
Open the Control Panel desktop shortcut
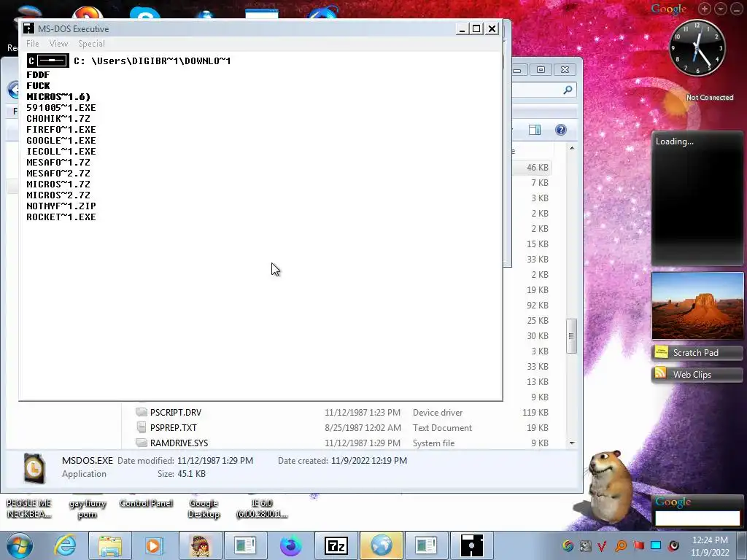coord(146,503)
